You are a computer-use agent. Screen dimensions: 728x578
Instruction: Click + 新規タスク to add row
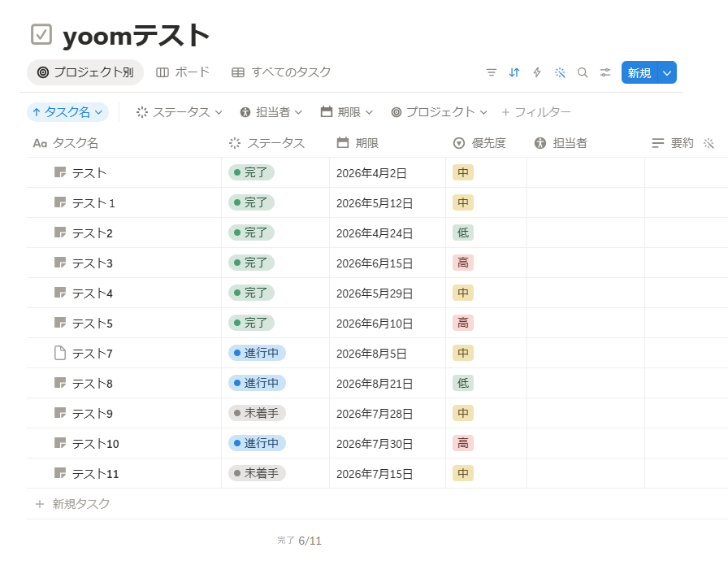pyautogui.click(x=73, y=504)
